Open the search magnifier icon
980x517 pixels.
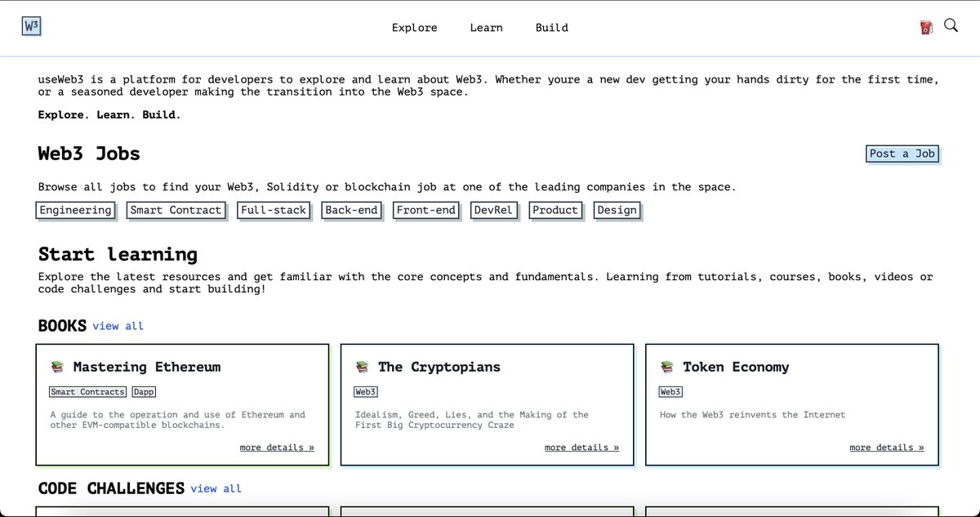tap(951, 25)
